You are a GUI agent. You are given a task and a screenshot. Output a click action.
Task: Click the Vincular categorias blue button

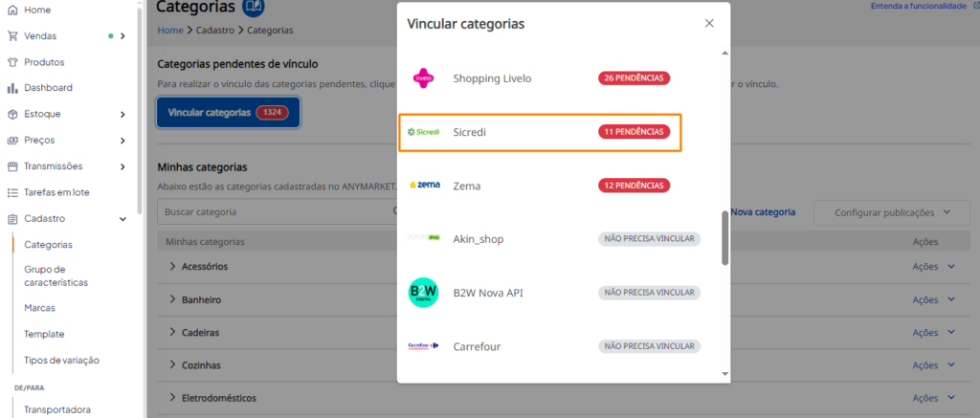[x=228, y=113]
